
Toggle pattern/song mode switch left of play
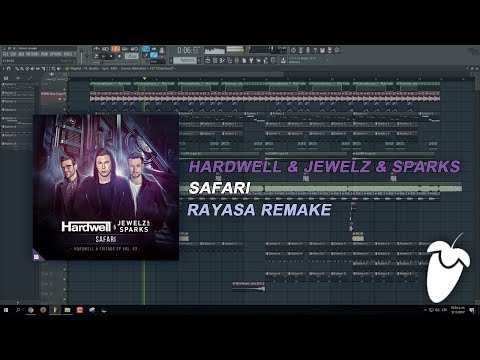[x=96, y=56]
